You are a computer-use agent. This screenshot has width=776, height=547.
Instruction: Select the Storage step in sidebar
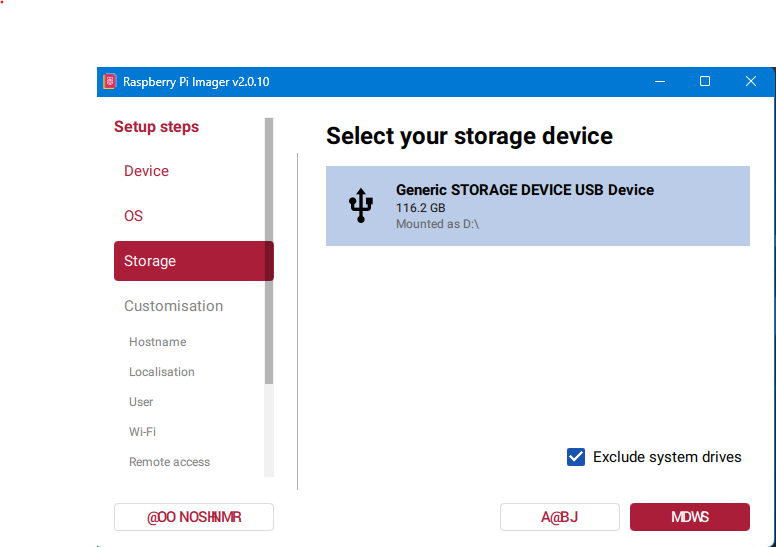coord(194,261)
